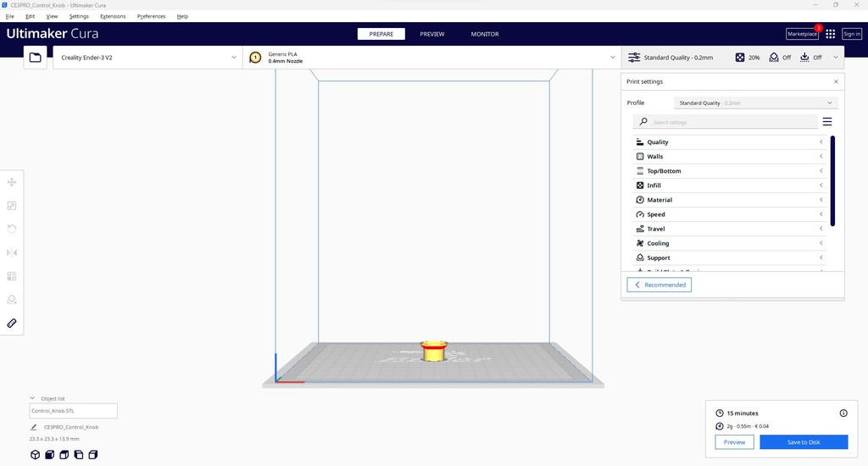This screenshot has height=466, width=868.
Task: Expand the Support settings category
Action: pos(730,258)
